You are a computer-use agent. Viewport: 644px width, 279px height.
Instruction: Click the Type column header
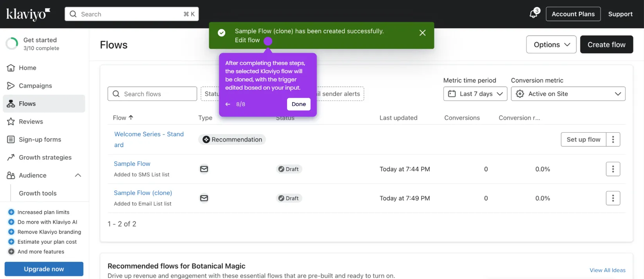(205, 118)
